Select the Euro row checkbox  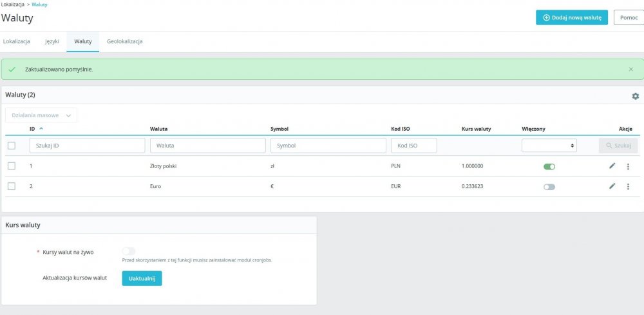click(12, 186)
